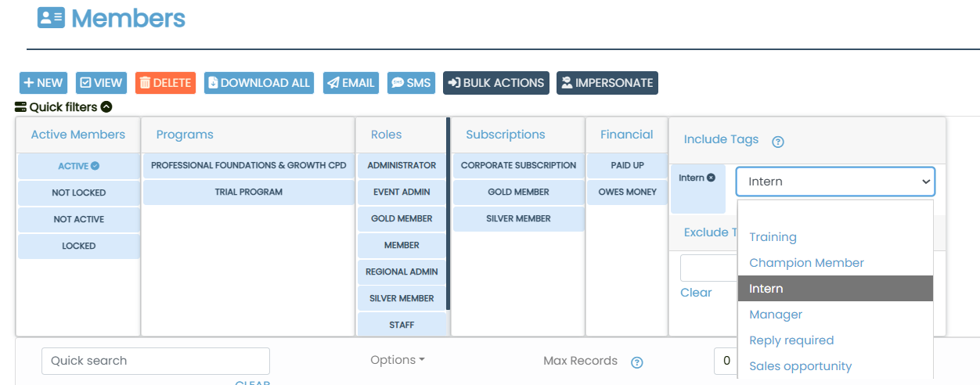The height and width of the screenshot is (385, 980).
Task: Click the Impersonate button
Action: click(x=607, y=83)
